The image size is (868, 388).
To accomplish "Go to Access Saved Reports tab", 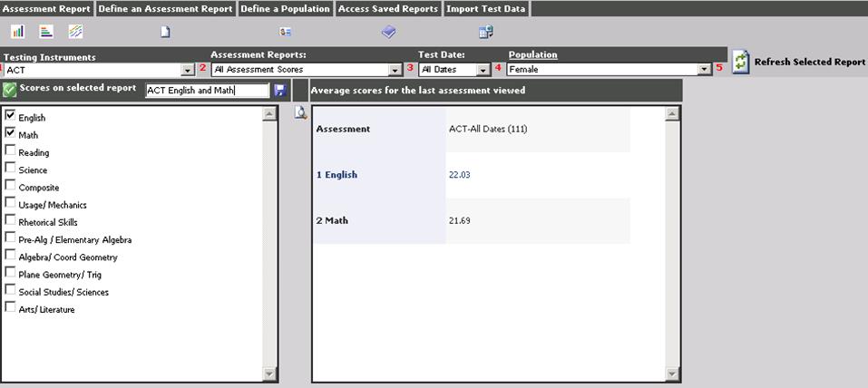I will pos(388,9).
